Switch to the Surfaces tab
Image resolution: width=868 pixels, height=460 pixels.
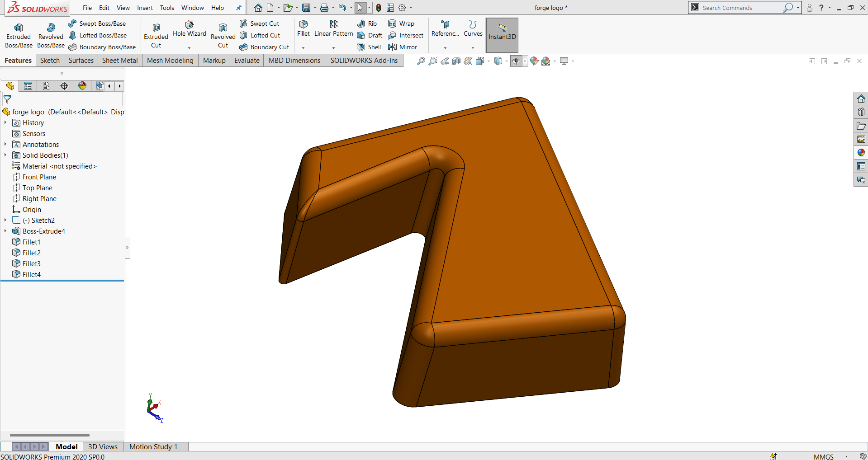[x=81, y=60]
